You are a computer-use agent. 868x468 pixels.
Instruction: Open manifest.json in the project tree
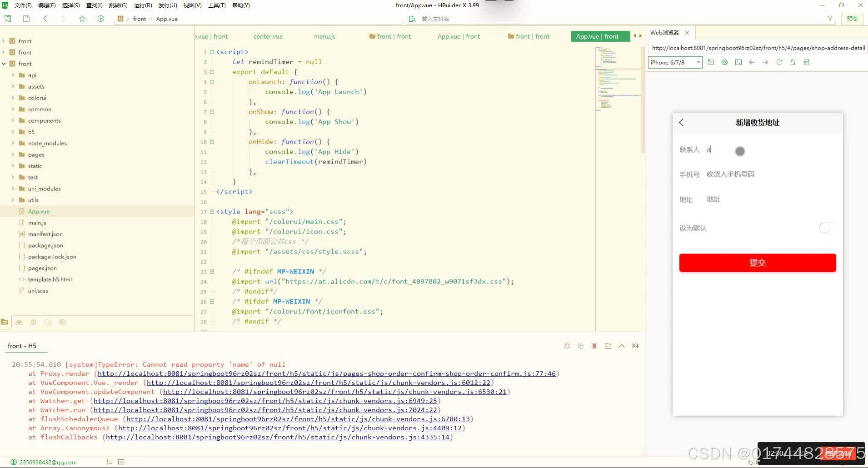[x=45, y=234]
